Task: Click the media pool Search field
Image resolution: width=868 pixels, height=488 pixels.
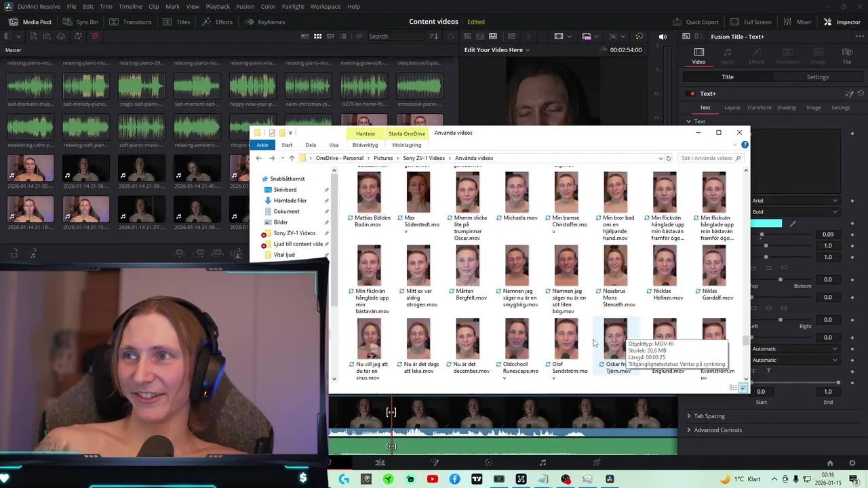Action: point(397,36)
